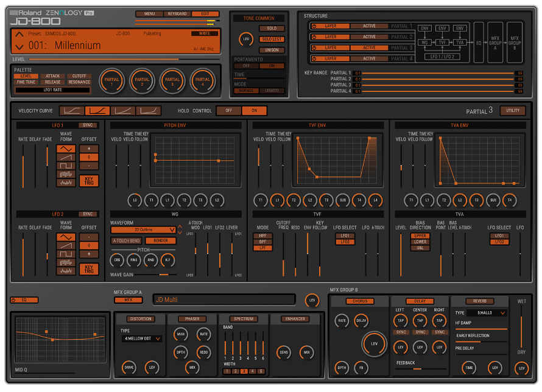Click the TVF Env SUS knob
The width and height of the screenshot is (542, 392).
(x=342, y=200)
